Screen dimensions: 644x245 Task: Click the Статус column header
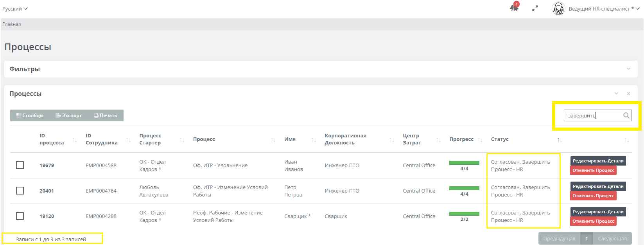[x=500, y=139]
